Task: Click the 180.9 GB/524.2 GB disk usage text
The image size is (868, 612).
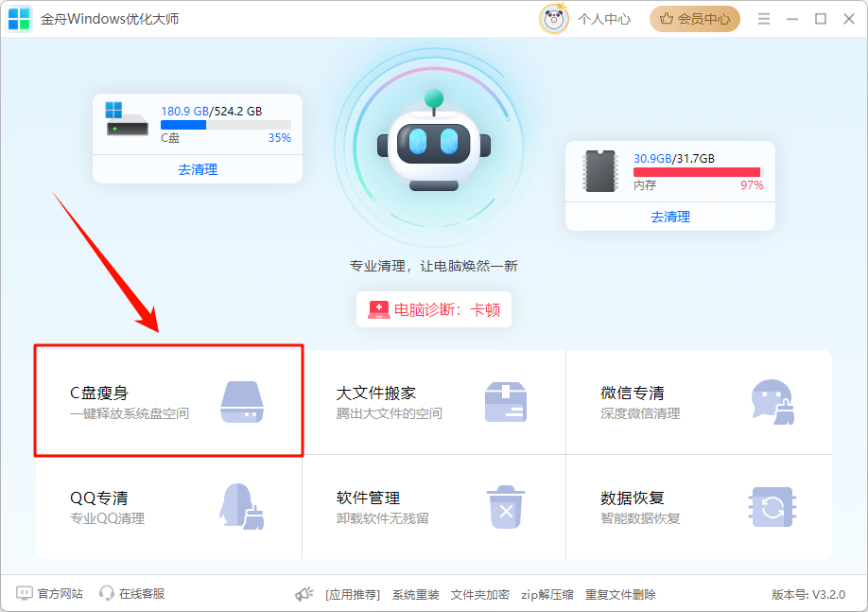Action: point(212,112)
